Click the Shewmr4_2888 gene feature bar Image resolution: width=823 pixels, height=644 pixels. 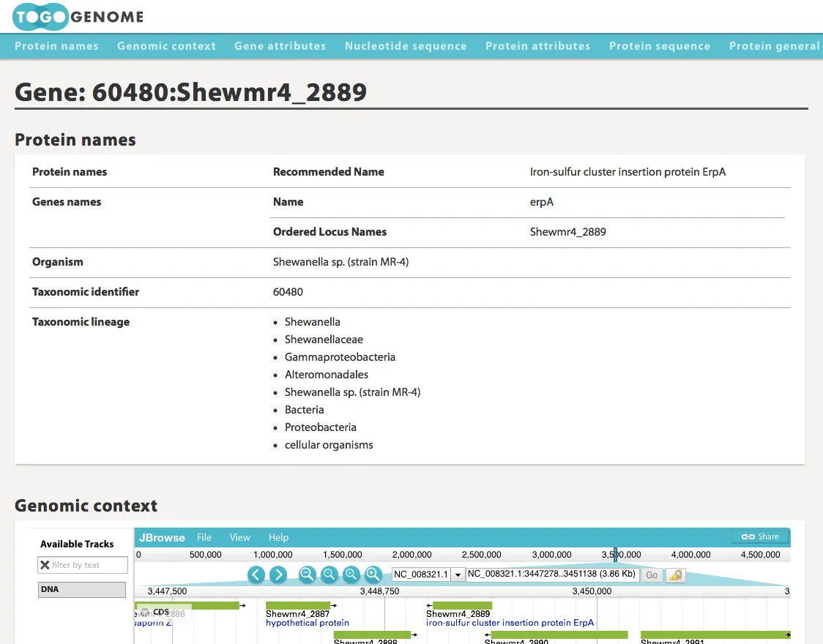(372, 635)
